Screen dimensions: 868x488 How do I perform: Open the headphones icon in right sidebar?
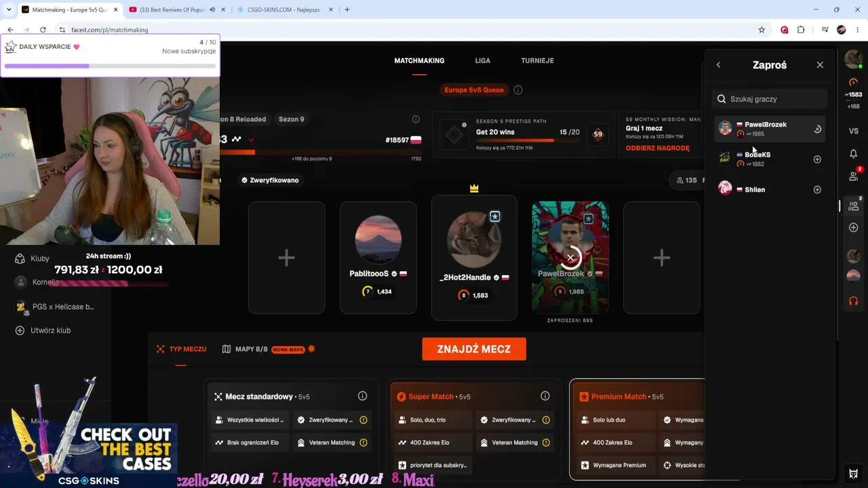pyautogui.click(x=854, y=301)
